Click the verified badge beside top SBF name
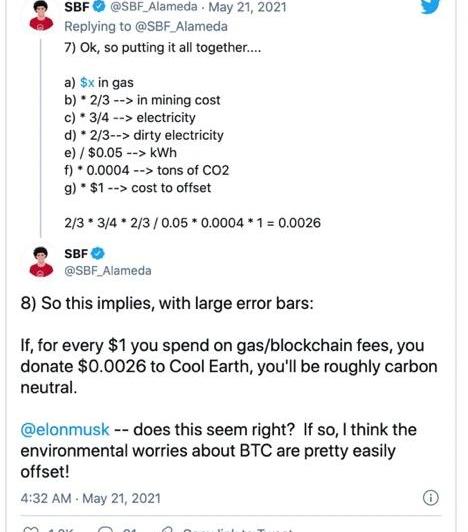Image resolution: width=468 pixels, height=532 pixels. pos(99,6)
